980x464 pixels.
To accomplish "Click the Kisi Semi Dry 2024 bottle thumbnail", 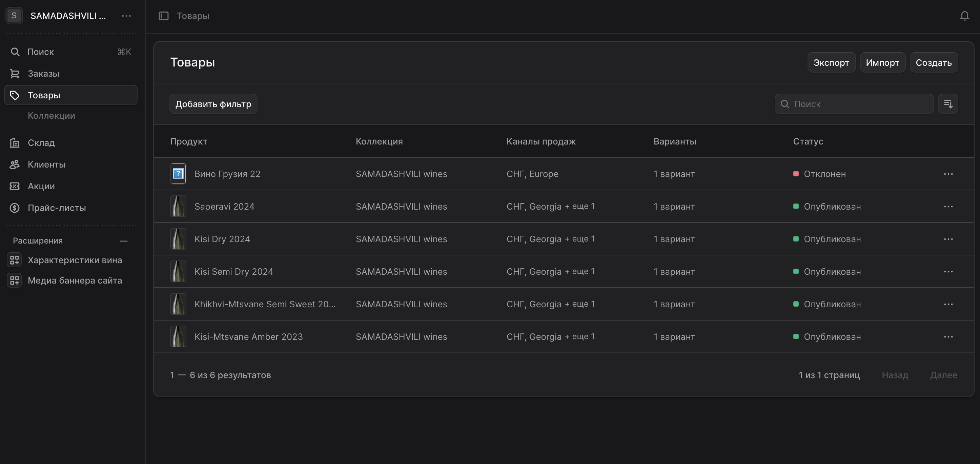I will point(178,272).
